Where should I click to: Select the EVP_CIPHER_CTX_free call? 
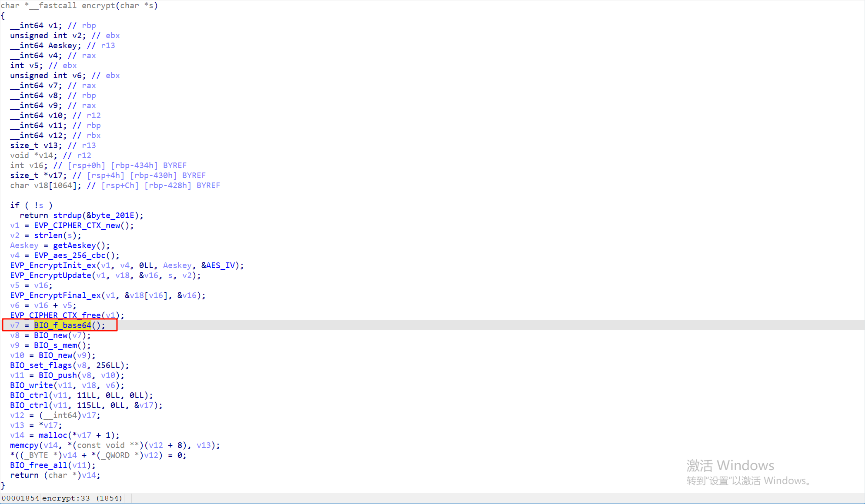(55, 315)
